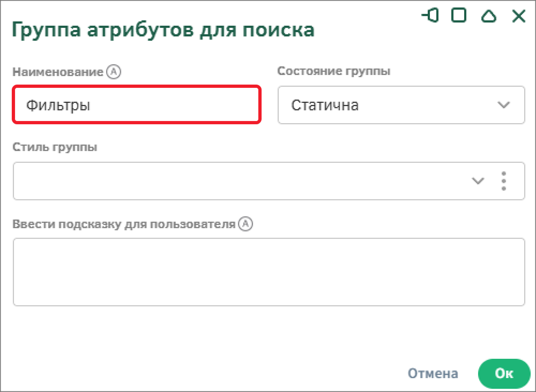Click the Ввести подсказку для пользователя label
536x392 pixels.
pyautogui.click(x=124, y=224)
